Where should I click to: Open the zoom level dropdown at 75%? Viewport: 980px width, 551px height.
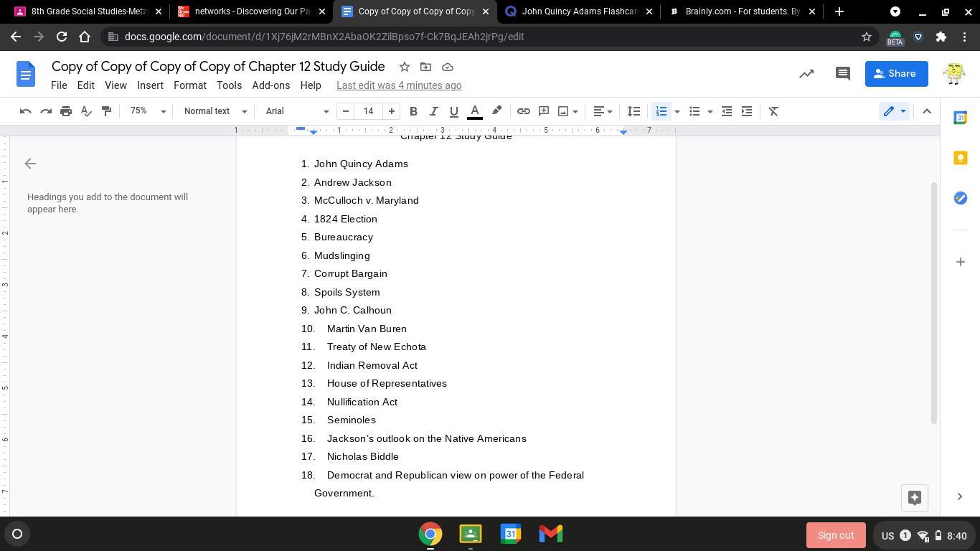point(148,111)
